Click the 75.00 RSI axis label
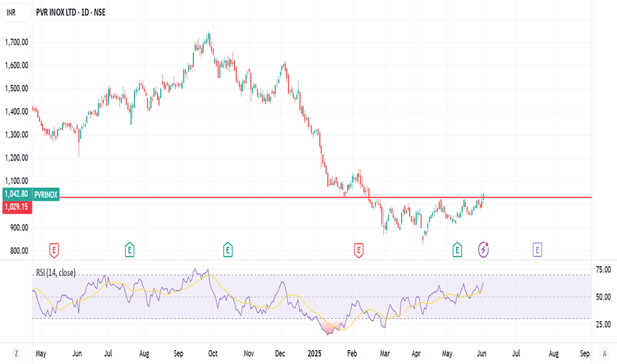The image size is (617, 364). point(603,269)
